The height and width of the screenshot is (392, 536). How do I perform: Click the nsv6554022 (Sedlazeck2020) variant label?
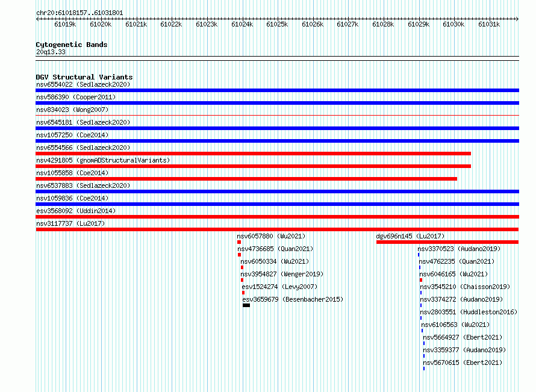[83, 84]
